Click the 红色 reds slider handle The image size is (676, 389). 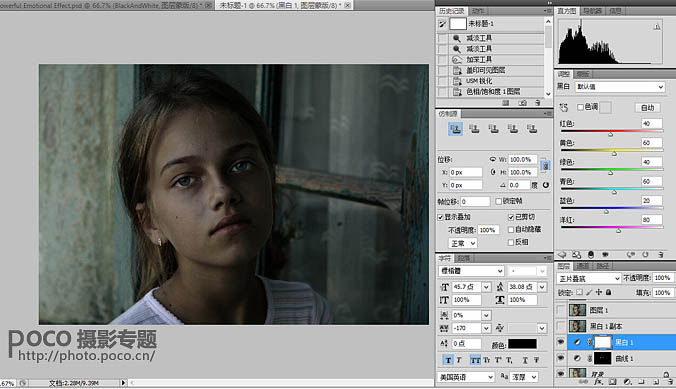pyautogui.click(x=610, y=135)
